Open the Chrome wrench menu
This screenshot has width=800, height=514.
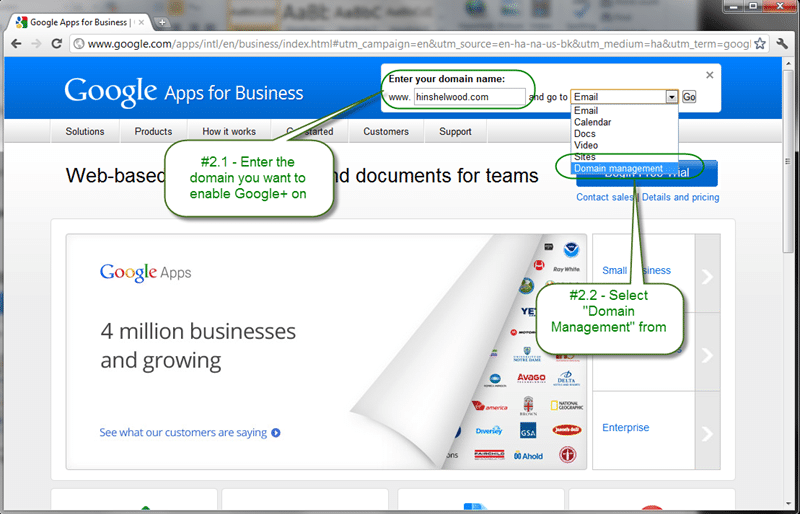(x=782, y=44)
